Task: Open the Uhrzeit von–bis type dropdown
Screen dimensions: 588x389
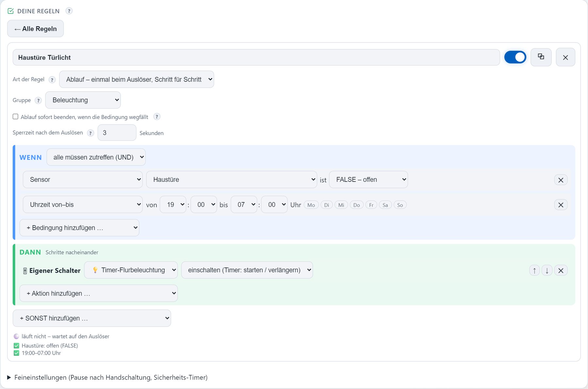Action: click(x=83, y=205)
